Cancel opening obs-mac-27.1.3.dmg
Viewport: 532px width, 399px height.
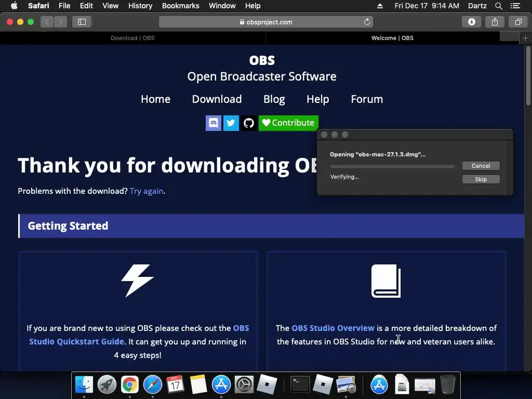click(481, 166)
